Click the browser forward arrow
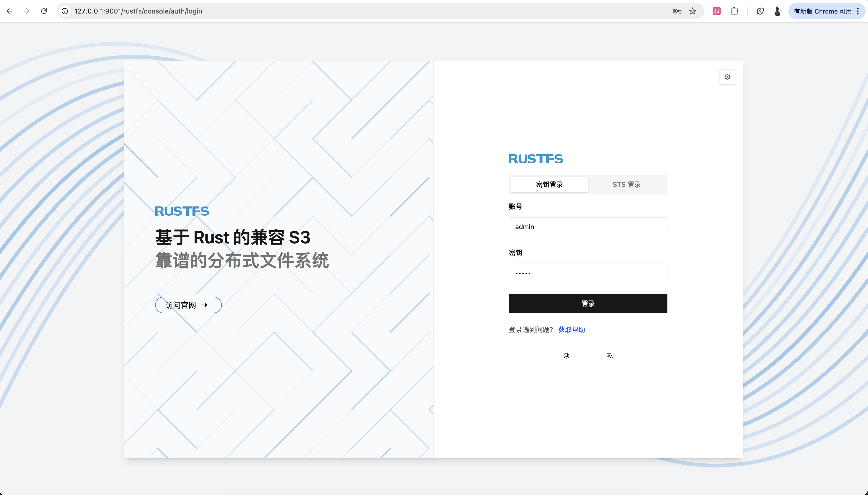Screen dimensions: 868x495 point(27,11)
